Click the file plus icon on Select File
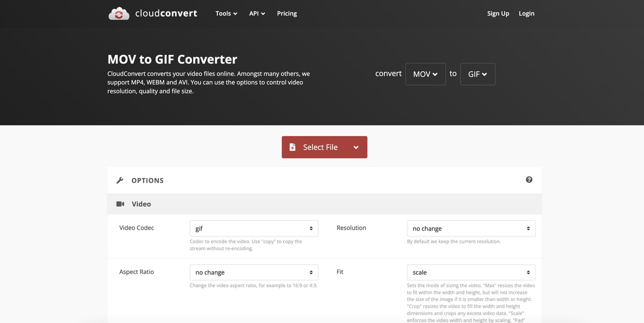Screen dimensions: 644x323 click(x=292, y=147)
